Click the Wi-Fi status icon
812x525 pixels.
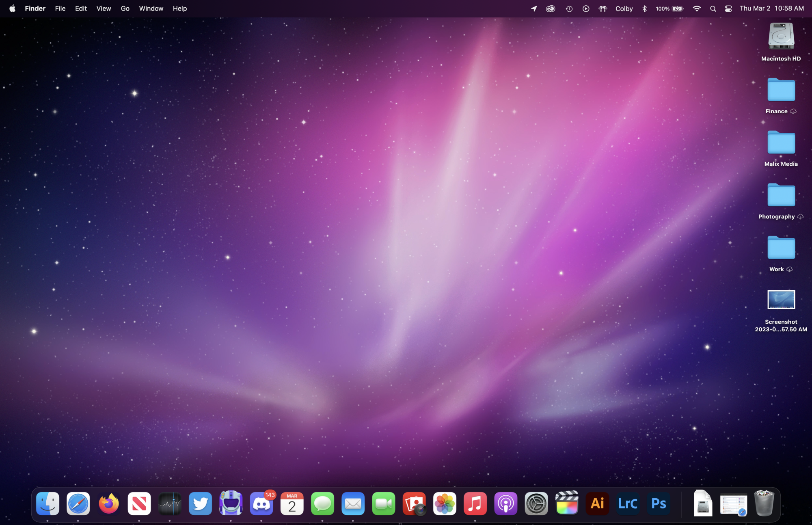[697, 9]
